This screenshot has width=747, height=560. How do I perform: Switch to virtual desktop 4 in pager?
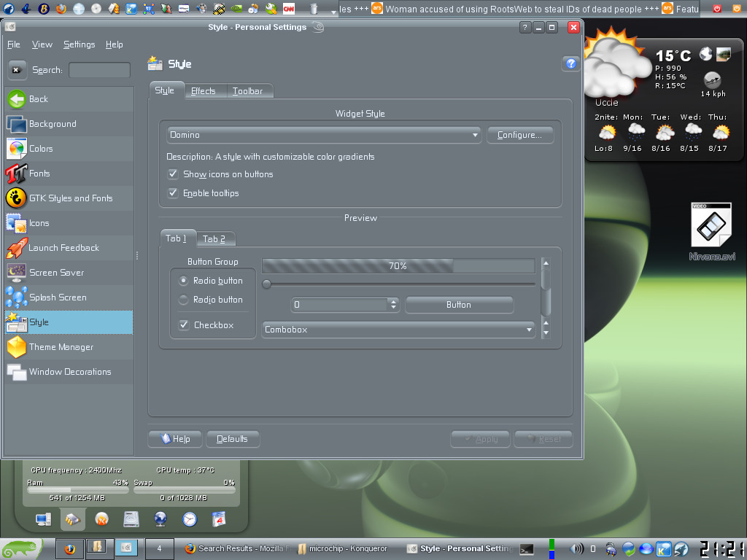(159, 548)
